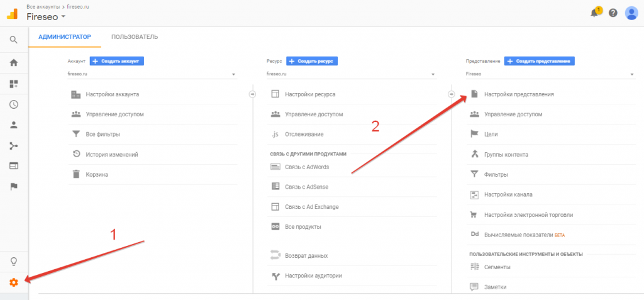Click the Создать аккаунт button
The width and height of the screenshot is (644, 300).
pos(118,61)
